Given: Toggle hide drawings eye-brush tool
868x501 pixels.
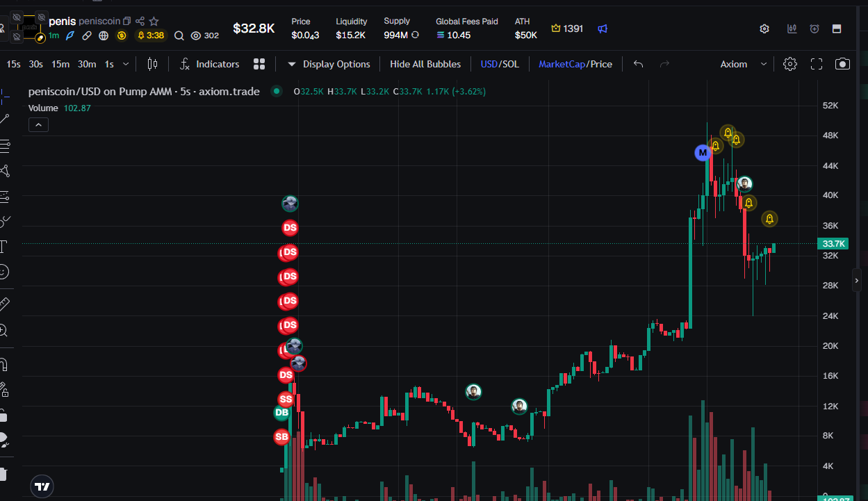Looking at the screenshot, I should point(3,440).
